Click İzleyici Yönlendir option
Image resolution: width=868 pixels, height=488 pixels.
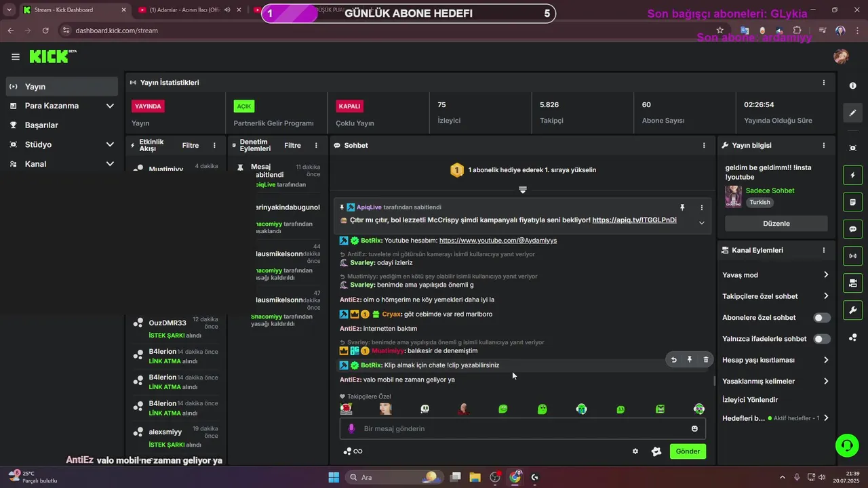(x=750, y=400)
